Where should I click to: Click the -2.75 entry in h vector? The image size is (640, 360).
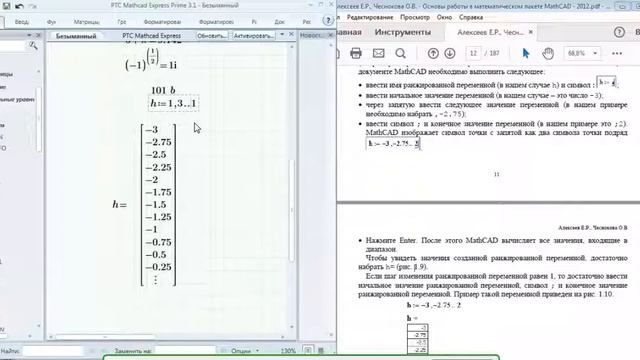click(159, 142)
